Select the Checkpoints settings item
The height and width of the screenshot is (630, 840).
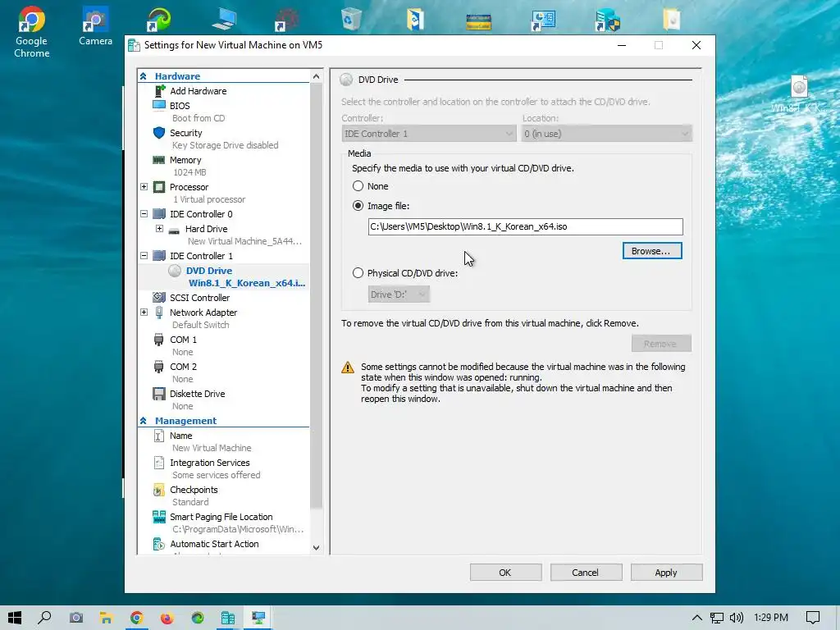224,495
